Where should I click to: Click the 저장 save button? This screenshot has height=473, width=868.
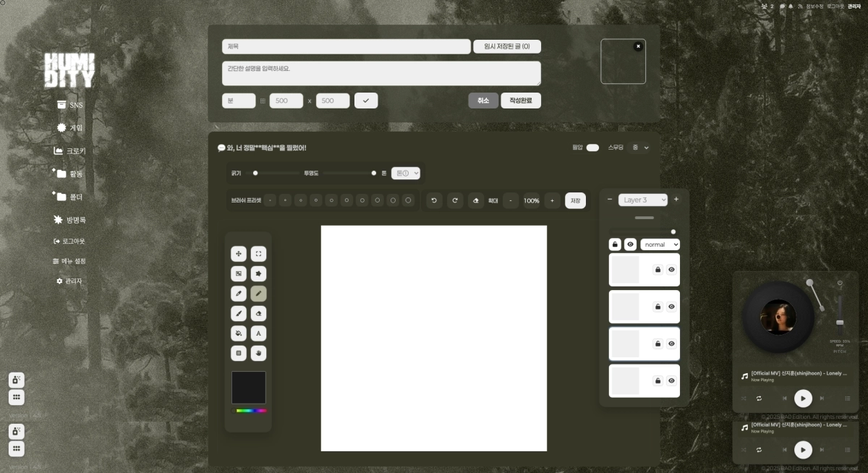click(575, 200)
